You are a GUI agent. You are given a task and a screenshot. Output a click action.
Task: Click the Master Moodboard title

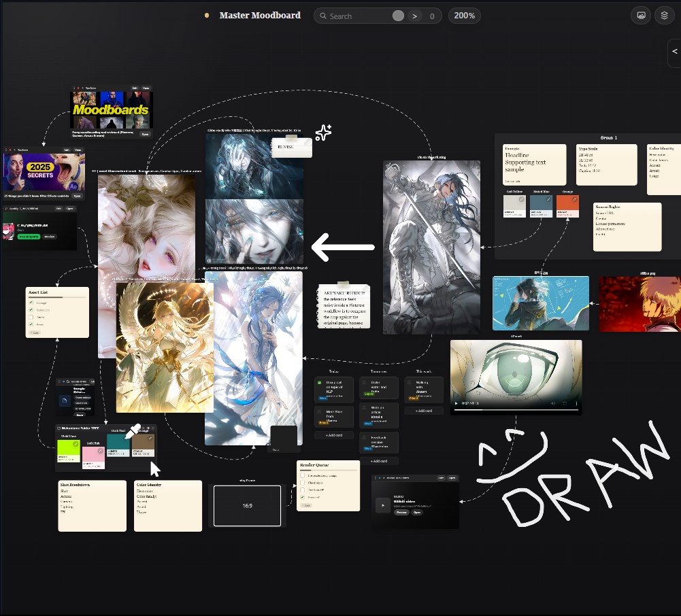point(260,15)
